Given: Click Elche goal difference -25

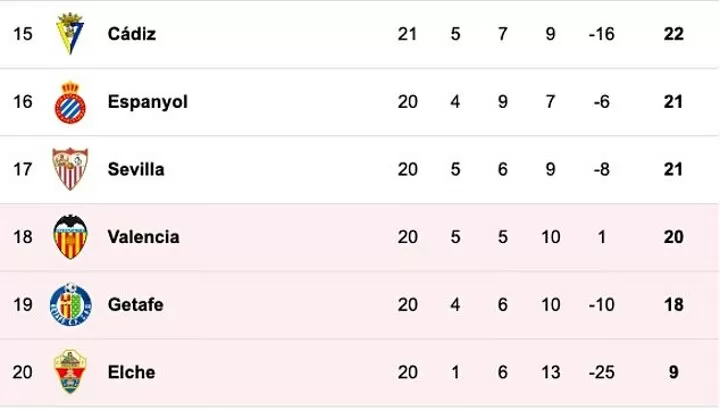Looking at the screenshot, I should (x=602, y=372).
